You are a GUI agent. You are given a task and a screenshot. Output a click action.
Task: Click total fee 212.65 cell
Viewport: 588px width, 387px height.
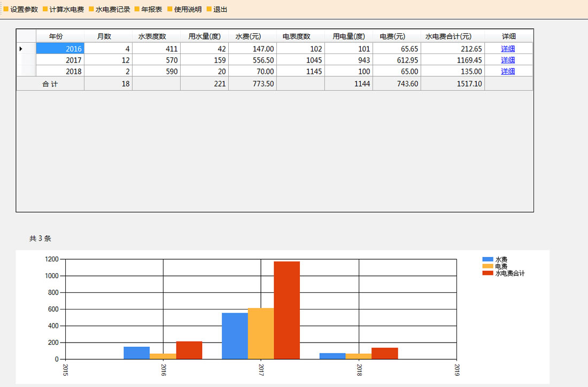[452, 49]
